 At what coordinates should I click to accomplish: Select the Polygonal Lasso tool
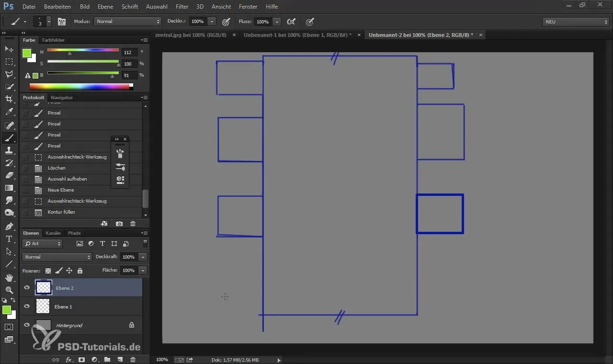(x=9, y=74)
